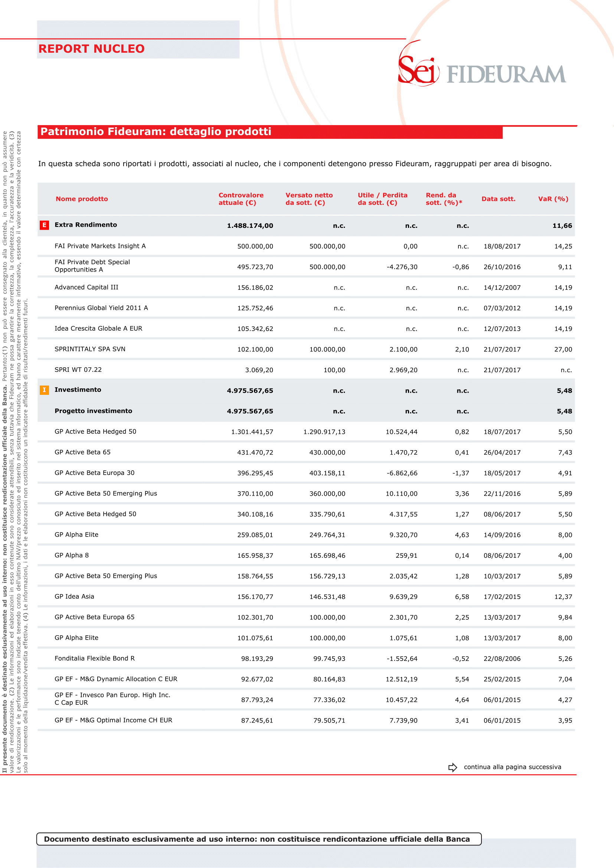Click 105.342,62 value for Idea Crescita Globale
The image size is (614, 868).
point(255,329)
